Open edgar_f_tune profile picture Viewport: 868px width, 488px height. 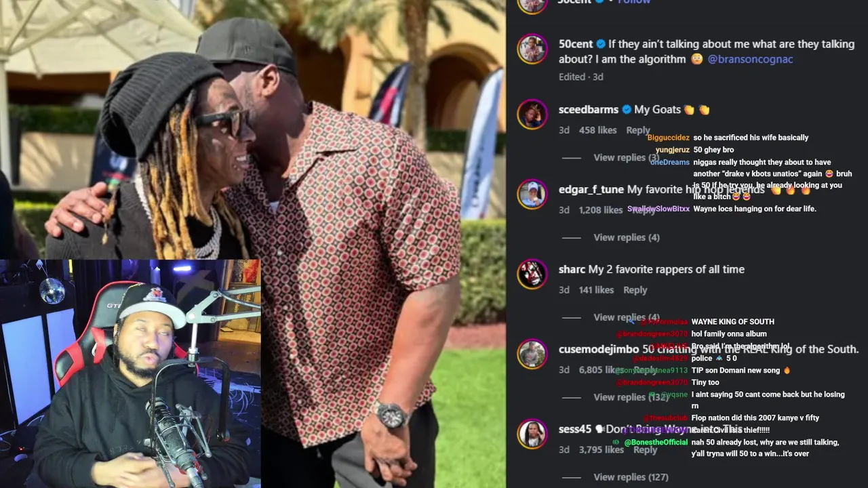(x=532, y=195)
